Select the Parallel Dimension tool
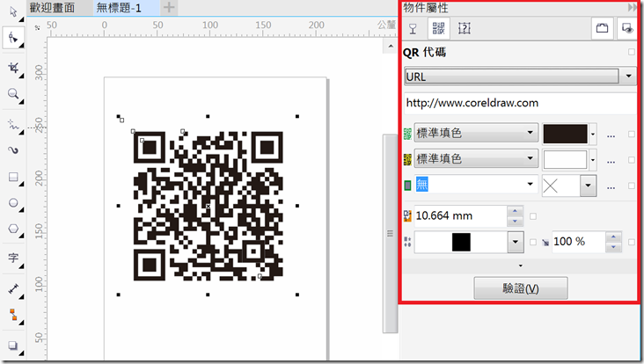The height and width of the screenshot is (364, 644). [x=12, y=288]
